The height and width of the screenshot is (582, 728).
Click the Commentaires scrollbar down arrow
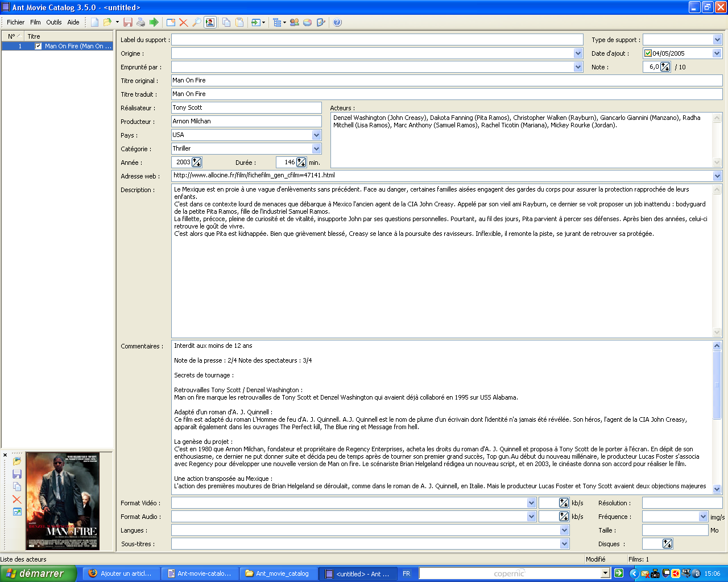(717, 489)
